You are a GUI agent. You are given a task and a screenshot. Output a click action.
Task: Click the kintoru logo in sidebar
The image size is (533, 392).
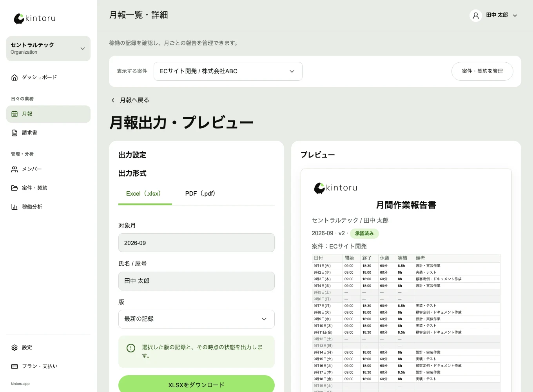34,18
